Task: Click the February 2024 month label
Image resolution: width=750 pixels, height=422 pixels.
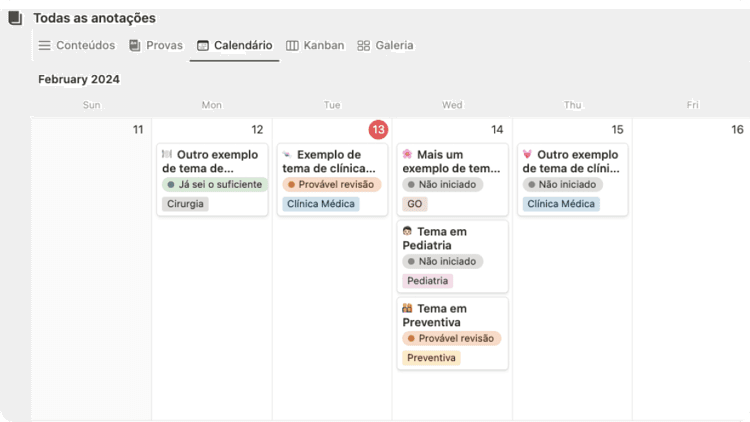Action: 79,79
